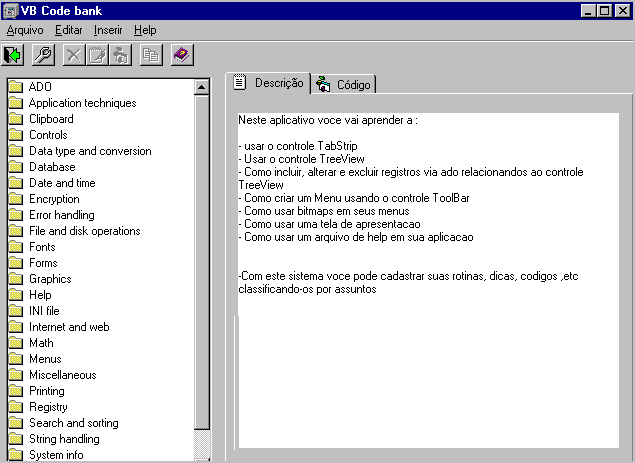The width and height of the screenshot is (635, 463).
Task: Click the folder icon beside Registry
Action: [x=16, y=407]
